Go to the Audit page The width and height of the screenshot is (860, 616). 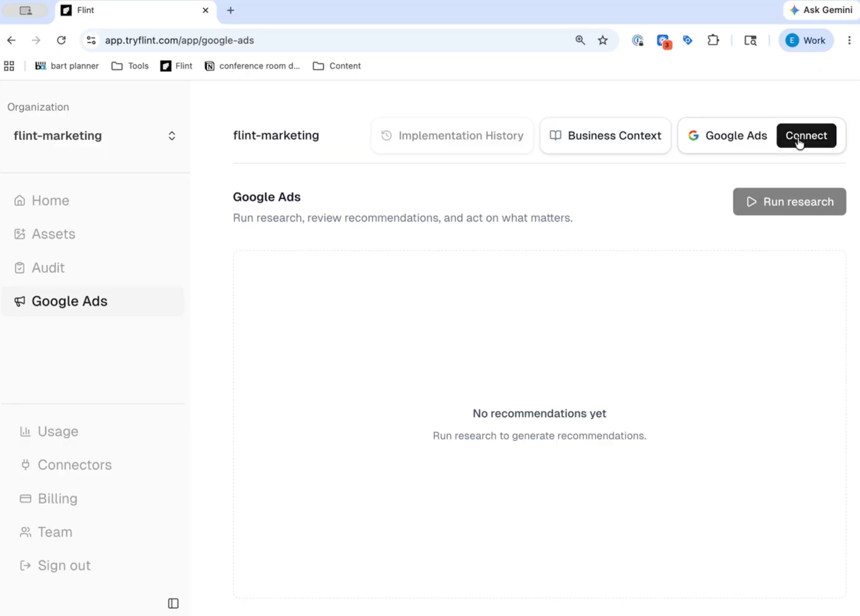(39, 268)
